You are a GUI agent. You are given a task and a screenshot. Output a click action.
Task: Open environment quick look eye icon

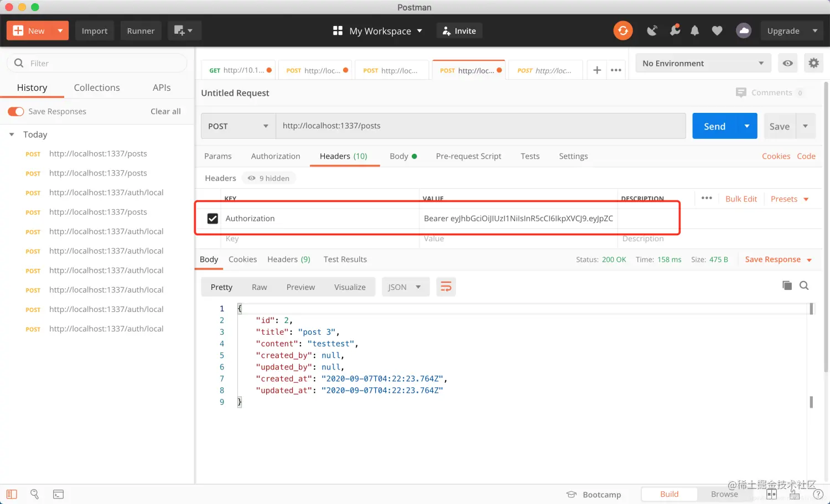[788, 63]
